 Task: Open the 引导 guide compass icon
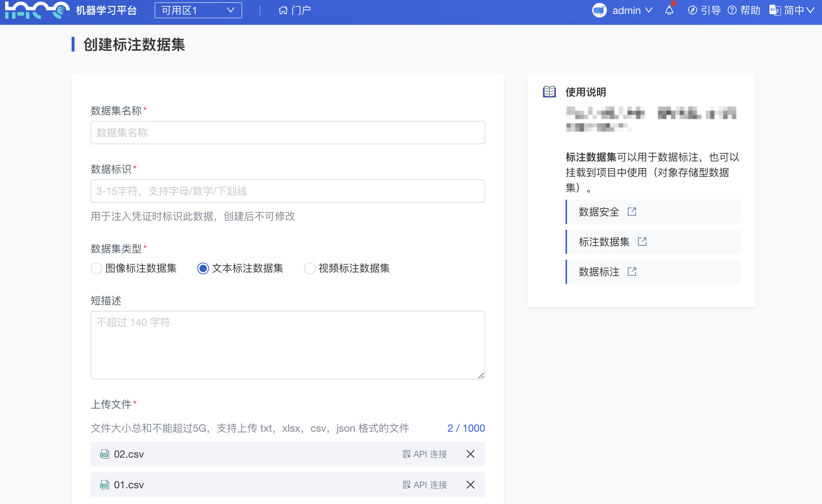tap(692, 10)
